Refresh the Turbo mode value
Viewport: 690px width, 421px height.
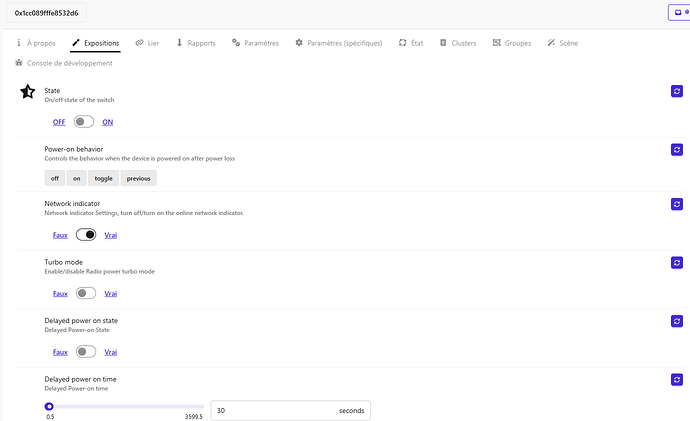pyautogui.click(x=676, y=263)
